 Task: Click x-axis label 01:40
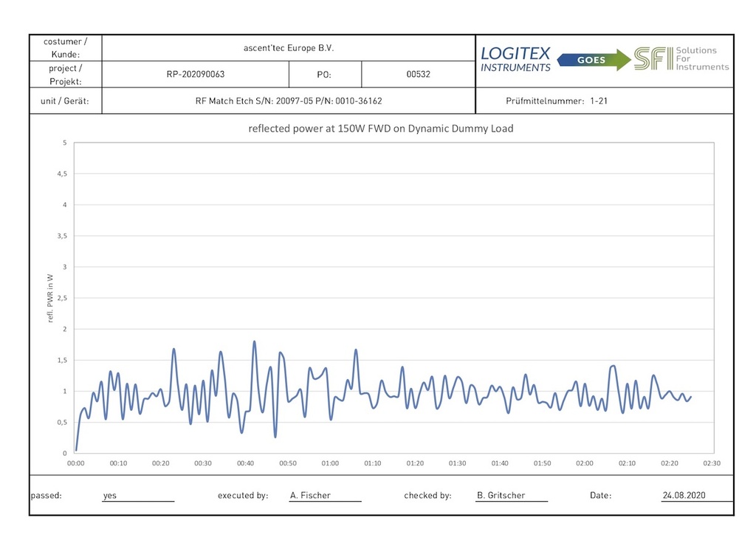(x=500, y=463)
